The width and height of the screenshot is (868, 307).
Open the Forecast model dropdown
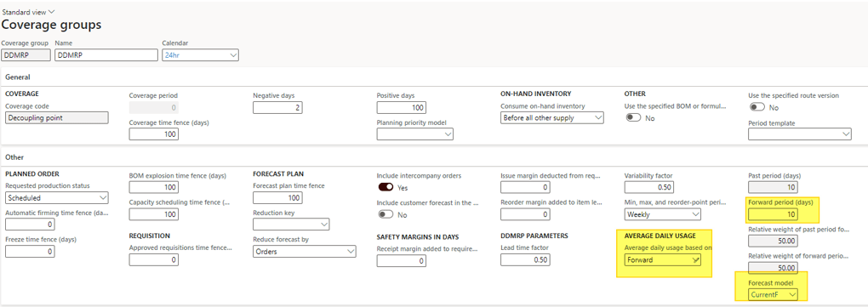774,294
